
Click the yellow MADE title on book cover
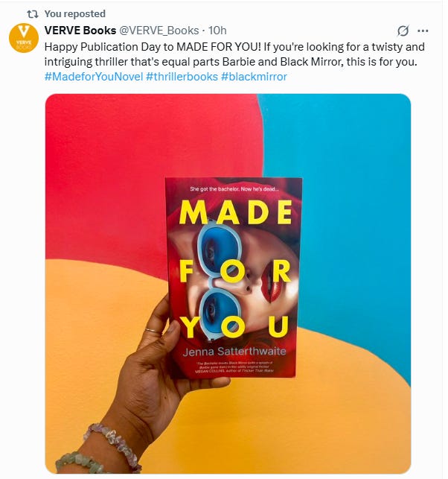[236, 212]
